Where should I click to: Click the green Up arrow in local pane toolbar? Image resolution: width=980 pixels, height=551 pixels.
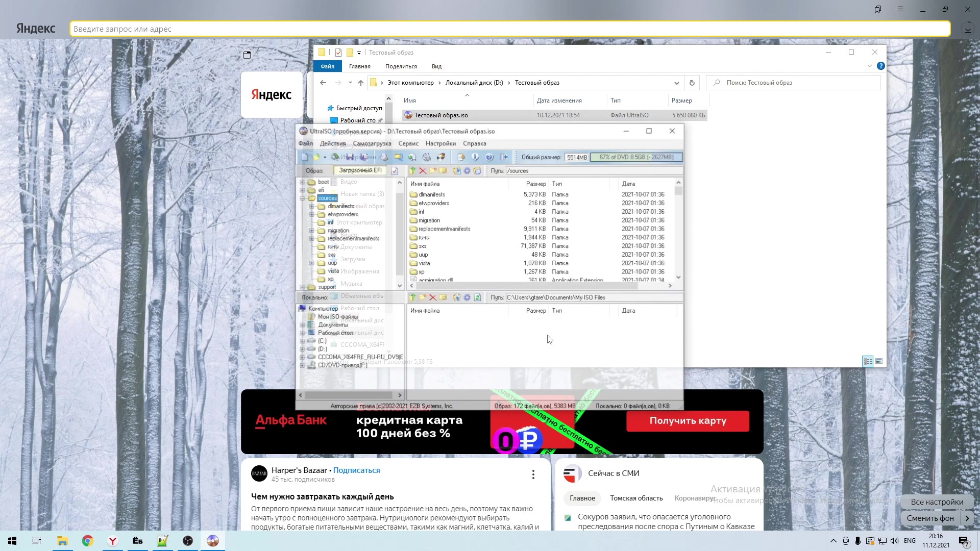click(412, 297)
